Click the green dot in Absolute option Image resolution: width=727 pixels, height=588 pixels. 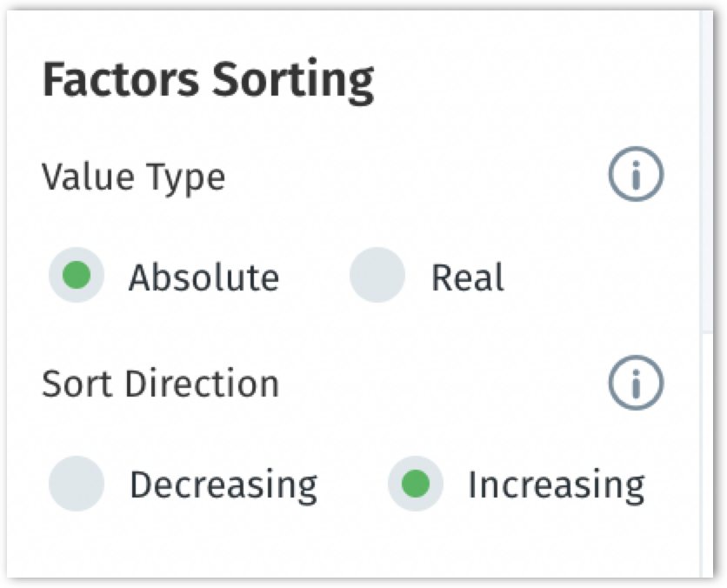(77, 276)
